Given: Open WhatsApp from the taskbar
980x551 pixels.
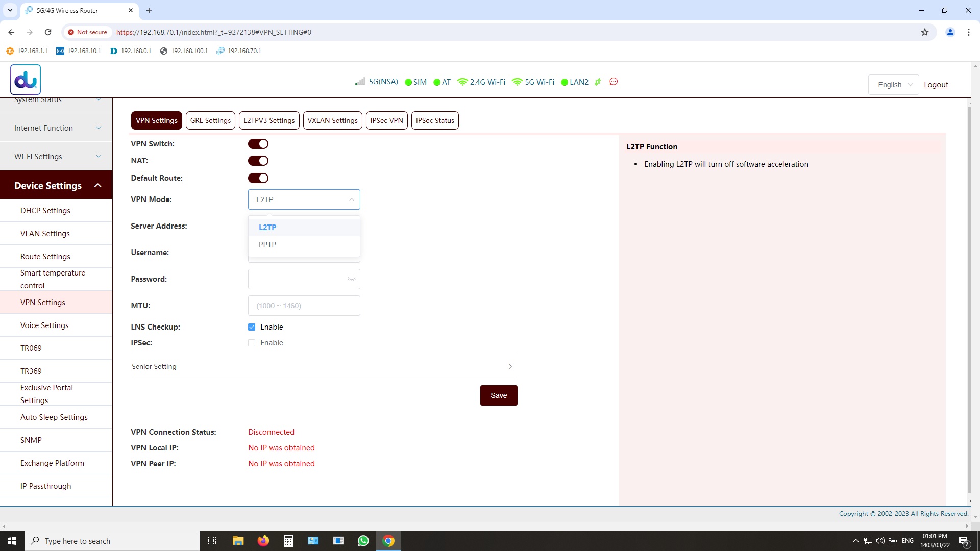Looking at the screenshot, I should pos(363,541).
